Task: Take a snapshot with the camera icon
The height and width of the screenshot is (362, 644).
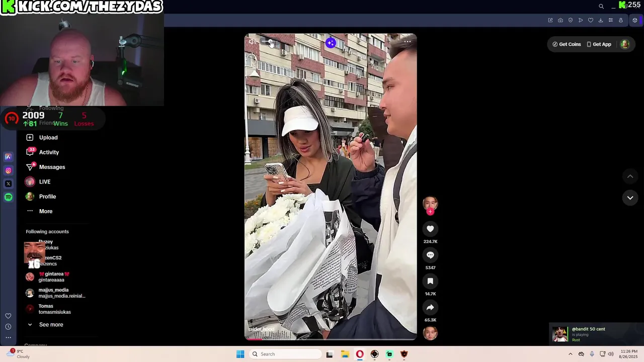Action: coord(560,20)
